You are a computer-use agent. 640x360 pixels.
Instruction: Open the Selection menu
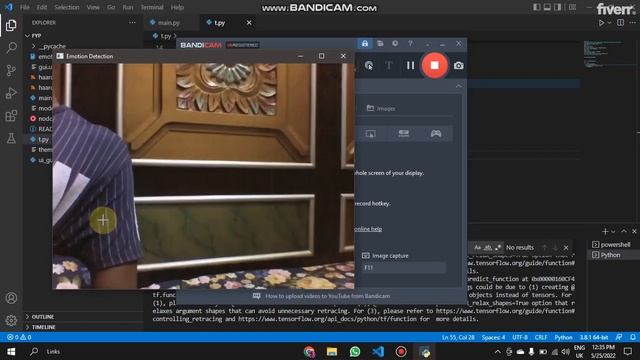coord(67,7)
